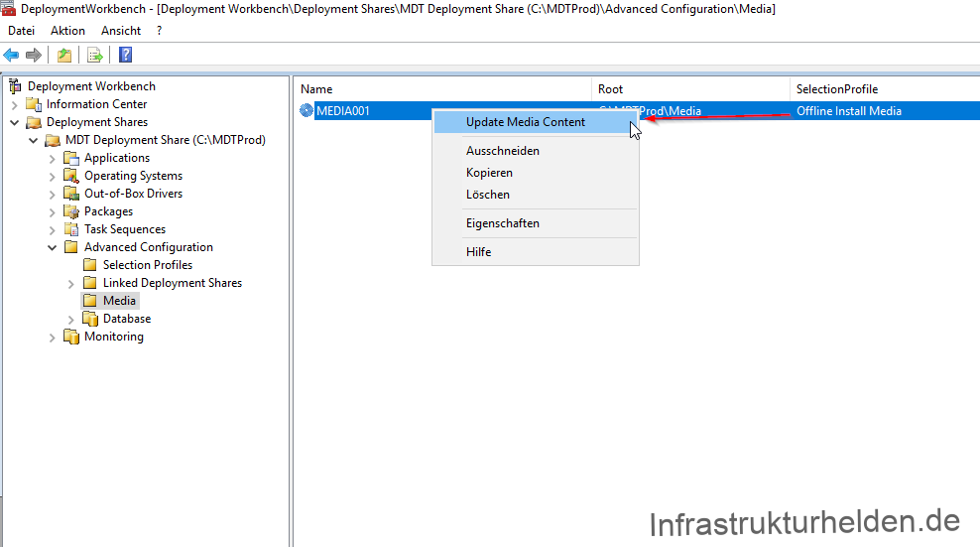Click the Monitoring folder icon
The height and width of the screenshot is (547, 980).
[71, 337]
